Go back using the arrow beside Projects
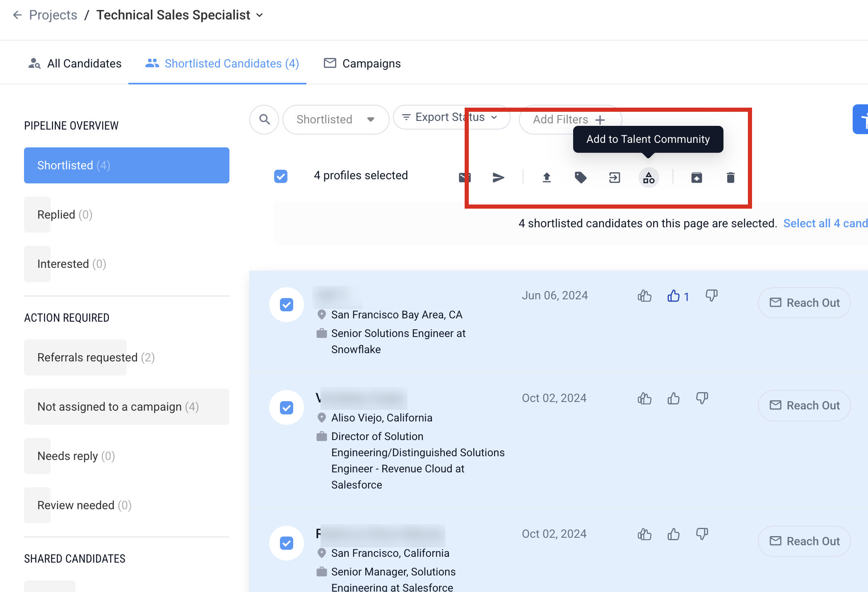This screenshot has height=592, width=868. tap(17, 15)
